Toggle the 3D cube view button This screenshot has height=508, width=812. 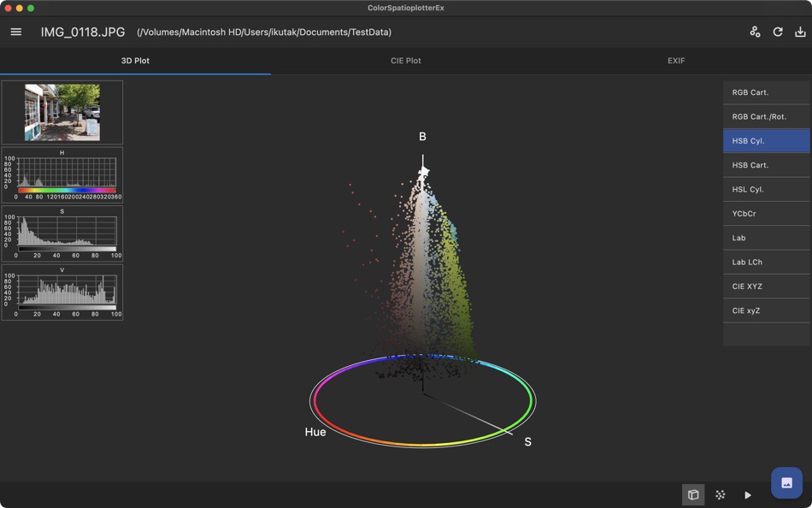(x=693, y=495)
